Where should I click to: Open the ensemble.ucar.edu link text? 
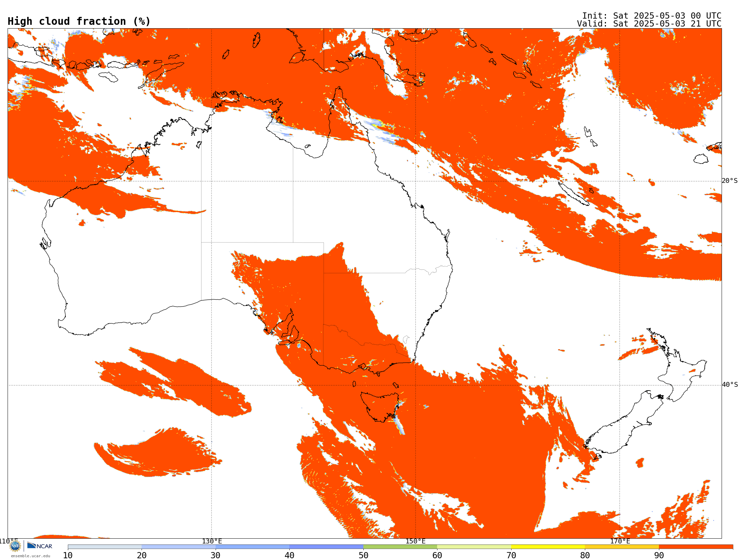point(31,556)
